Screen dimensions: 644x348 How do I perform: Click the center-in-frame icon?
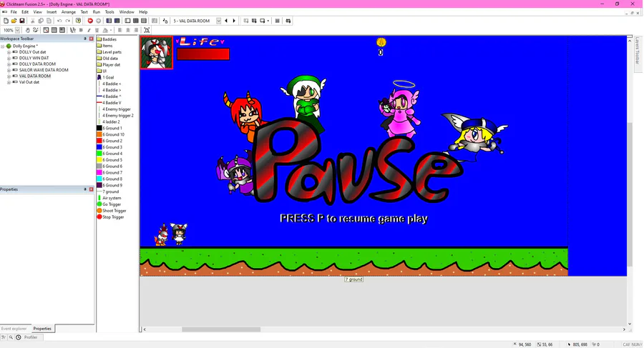[x=147, y=30]
